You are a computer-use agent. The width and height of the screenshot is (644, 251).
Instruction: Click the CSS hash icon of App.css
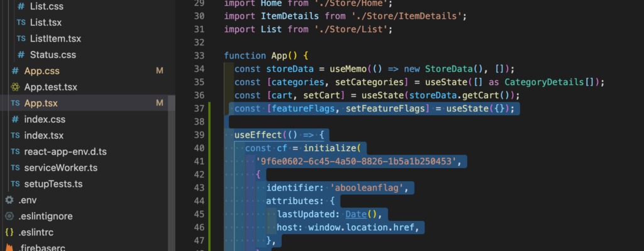15,71
